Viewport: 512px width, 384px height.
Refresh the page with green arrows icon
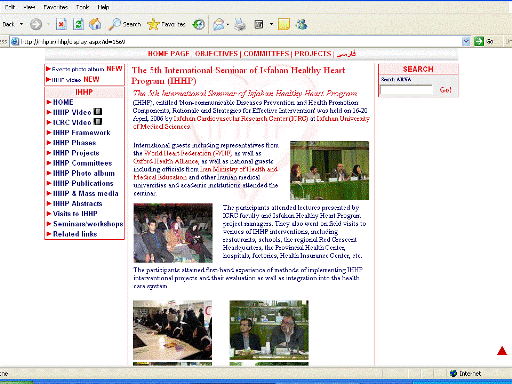pos(78,24)
